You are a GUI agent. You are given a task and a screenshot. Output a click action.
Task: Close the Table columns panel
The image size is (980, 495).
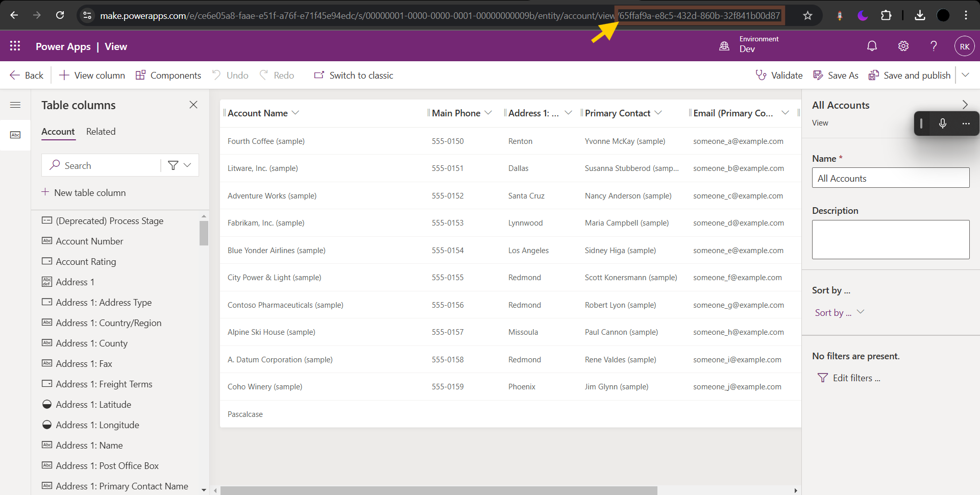(193, 105)
